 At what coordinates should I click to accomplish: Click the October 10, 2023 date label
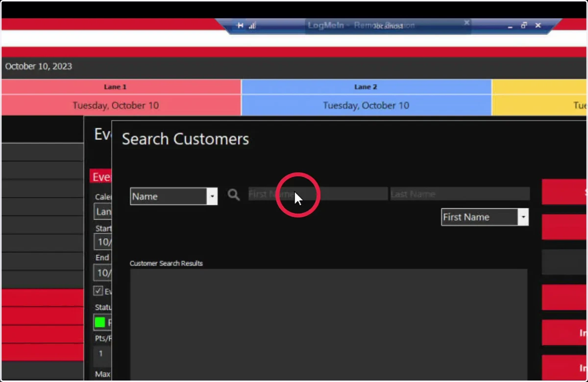pyautogui.click(x=39, y=66)
